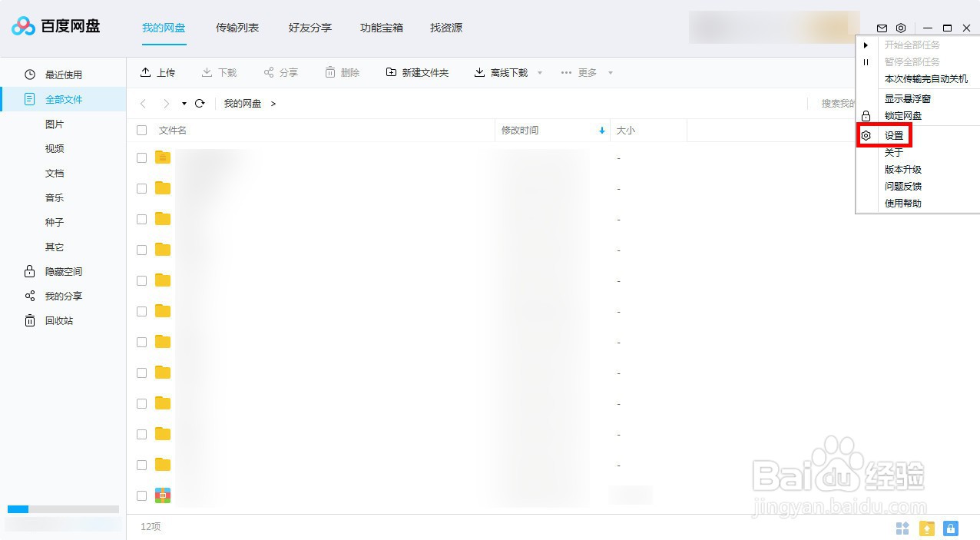Check the first folder's checkbox

tap(141, 157)
